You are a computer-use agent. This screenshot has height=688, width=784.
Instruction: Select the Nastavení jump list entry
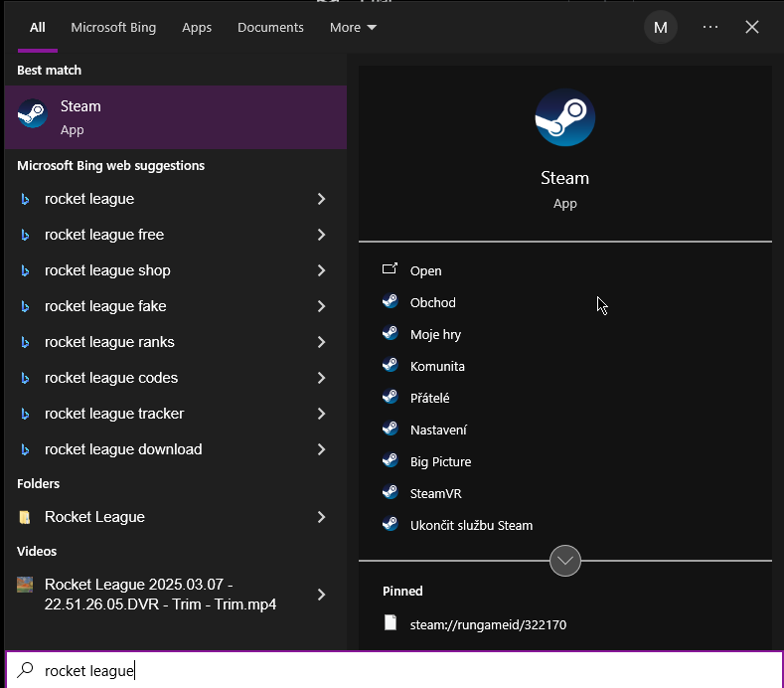[438, 430]
